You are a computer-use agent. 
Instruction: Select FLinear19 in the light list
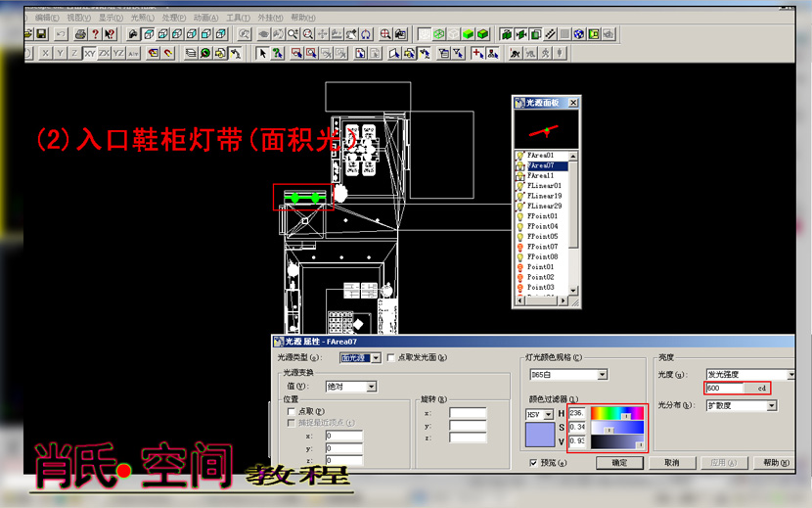[x=542, y=196]
